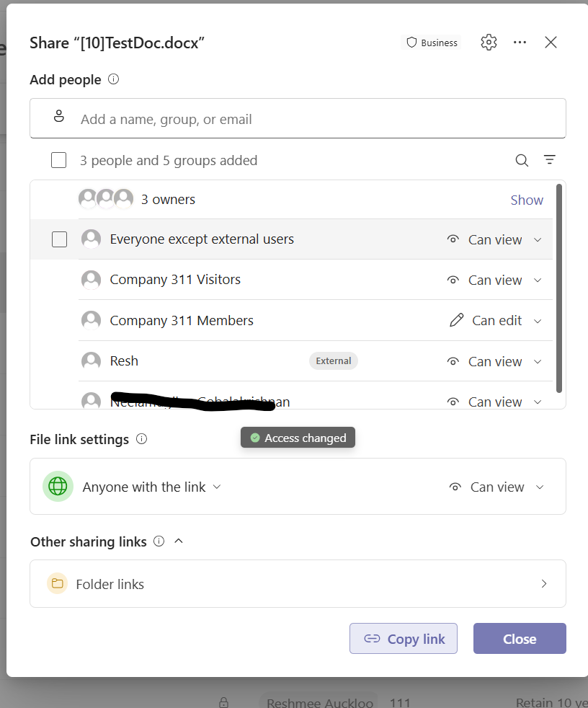Screen dimensions: 588x708
Task: Click the green globe link icon
Action: point(58,486)
